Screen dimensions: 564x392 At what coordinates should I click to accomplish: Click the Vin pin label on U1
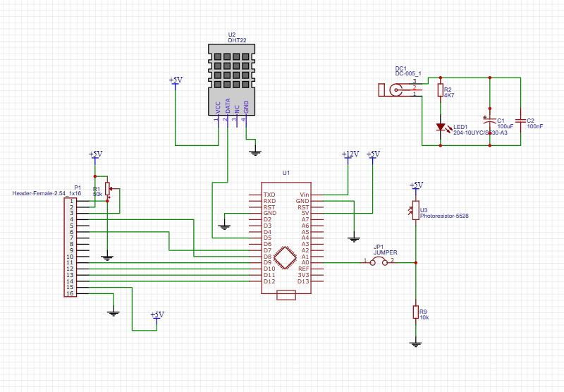click(x=304, y=195)
